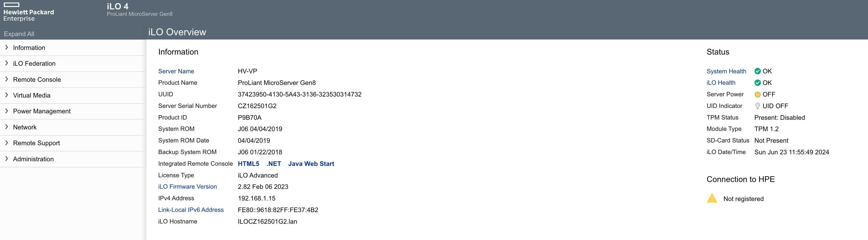Image resolution: width=868 pixels, height=240 pixels.
Task: Expand the Administration chevron arrow
Action: 6,159
